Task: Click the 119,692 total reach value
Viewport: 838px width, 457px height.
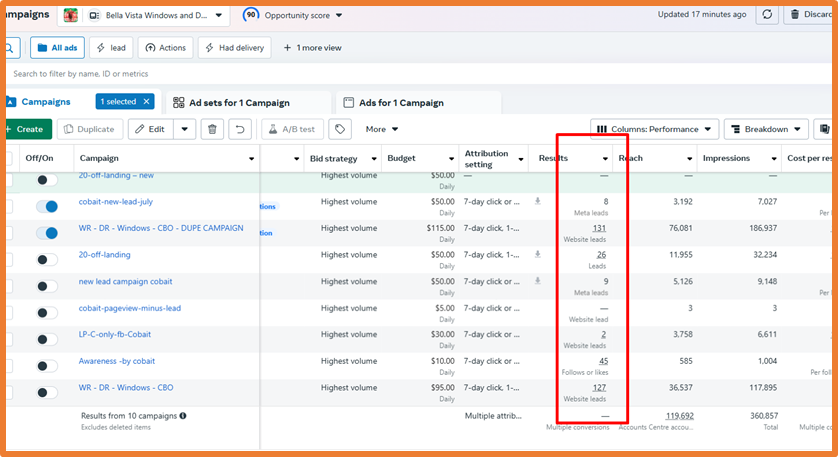Action: pos(679,415)
